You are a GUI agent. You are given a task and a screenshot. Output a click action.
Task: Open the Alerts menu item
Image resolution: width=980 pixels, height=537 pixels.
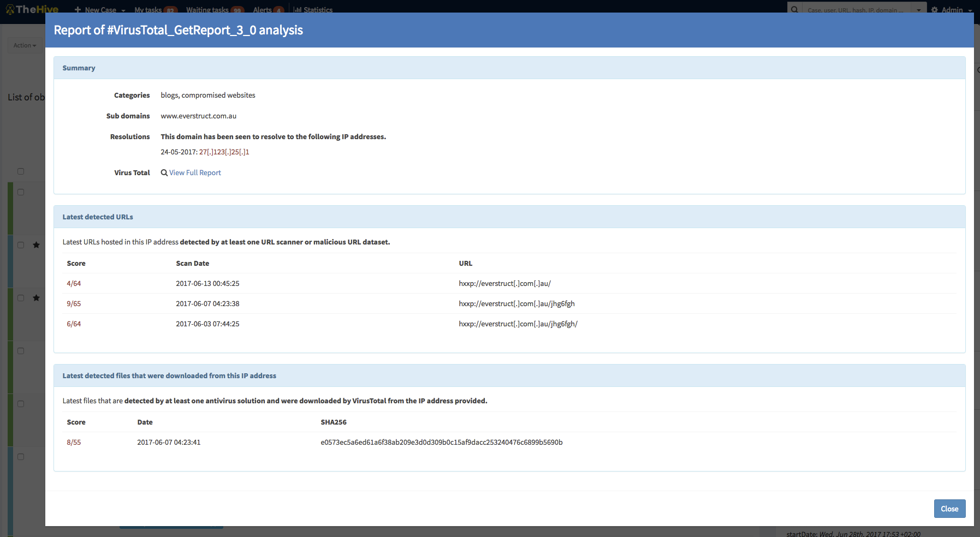coord(262,10)
